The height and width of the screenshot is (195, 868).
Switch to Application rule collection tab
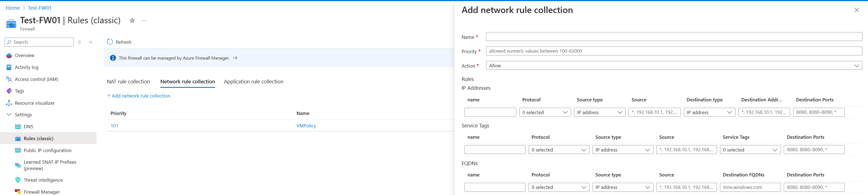click(253, 81)
